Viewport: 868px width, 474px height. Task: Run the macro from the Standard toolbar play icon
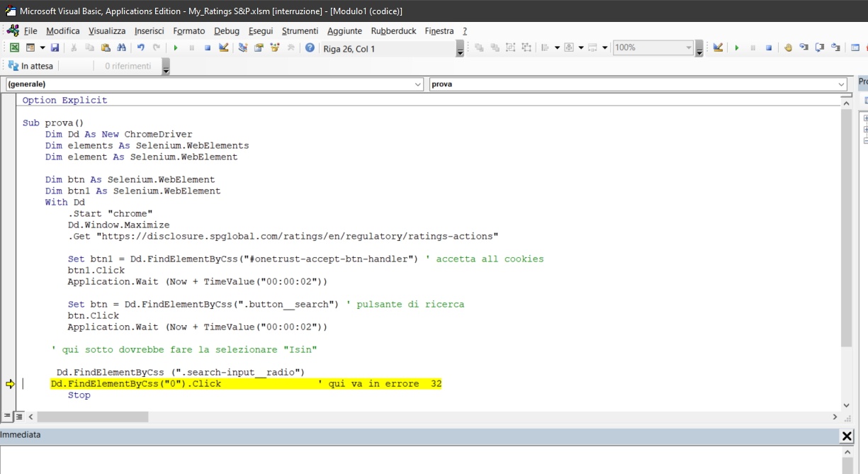(176, 47)
